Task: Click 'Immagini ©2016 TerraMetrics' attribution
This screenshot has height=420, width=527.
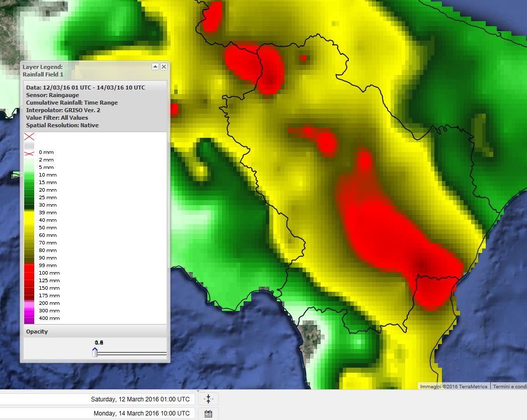Action: point(454,386)
